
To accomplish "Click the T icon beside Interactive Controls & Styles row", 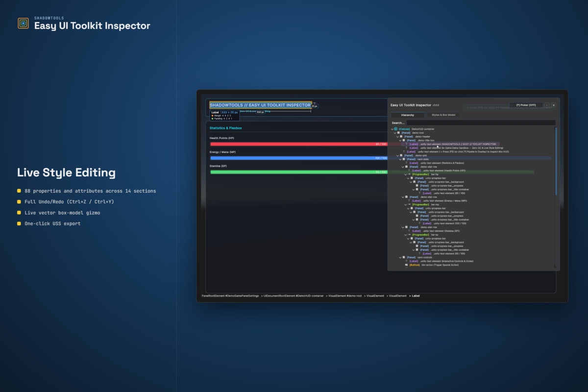I will click(406, 261).
